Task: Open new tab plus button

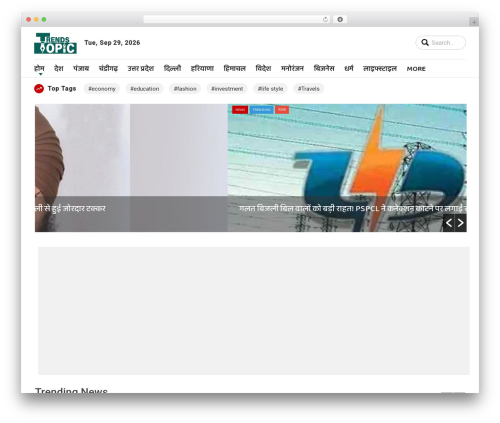Action: tap(474, 22)
